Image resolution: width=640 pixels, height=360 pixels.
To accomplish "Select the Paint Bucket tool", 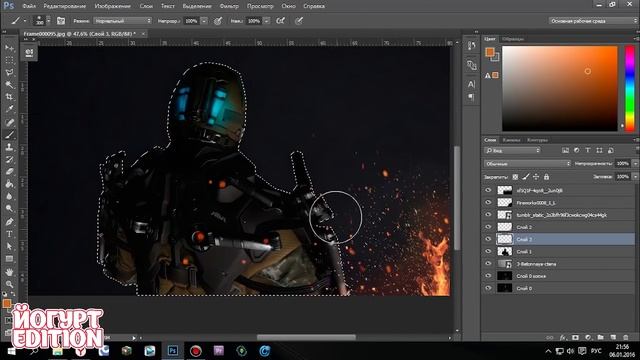I will point(9,184).
